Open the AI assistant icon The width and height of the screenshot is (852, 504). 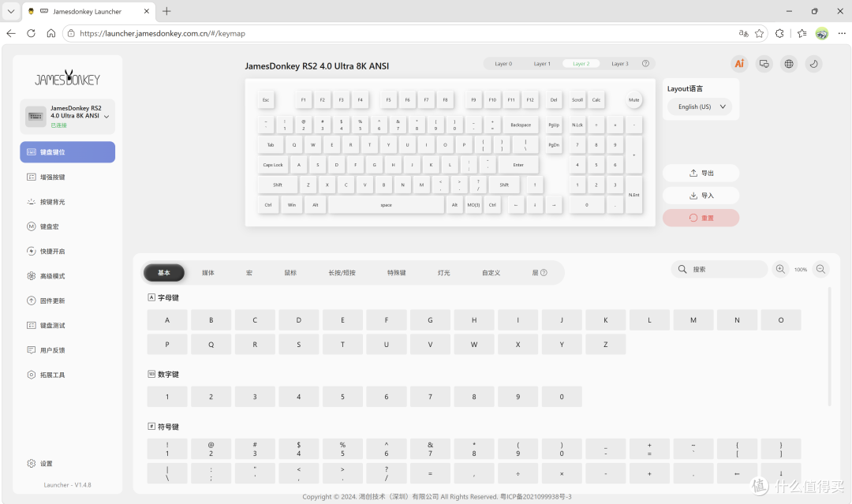[x=739, y=64]
